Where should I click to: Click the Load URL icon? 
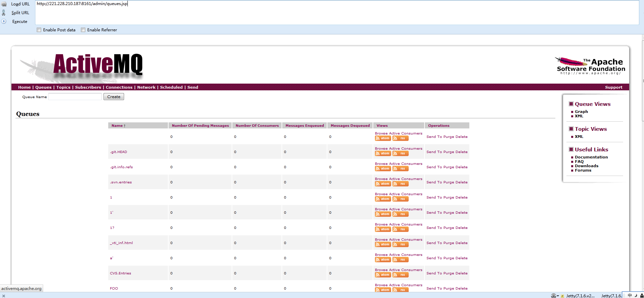[x=4, y=4]
